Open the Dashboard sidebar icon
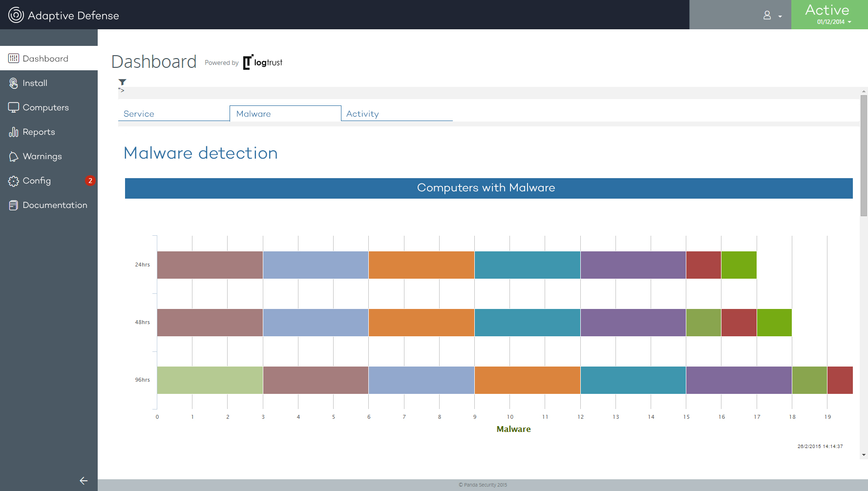This screenshot has width=868, height=491. point(13,59)
